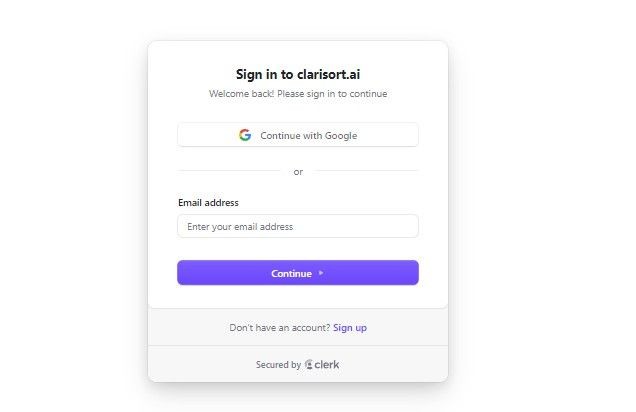Click the divider line before 'or'
Image resolution: width=636 pixels, height=412 pixels.
coord(229,171)
